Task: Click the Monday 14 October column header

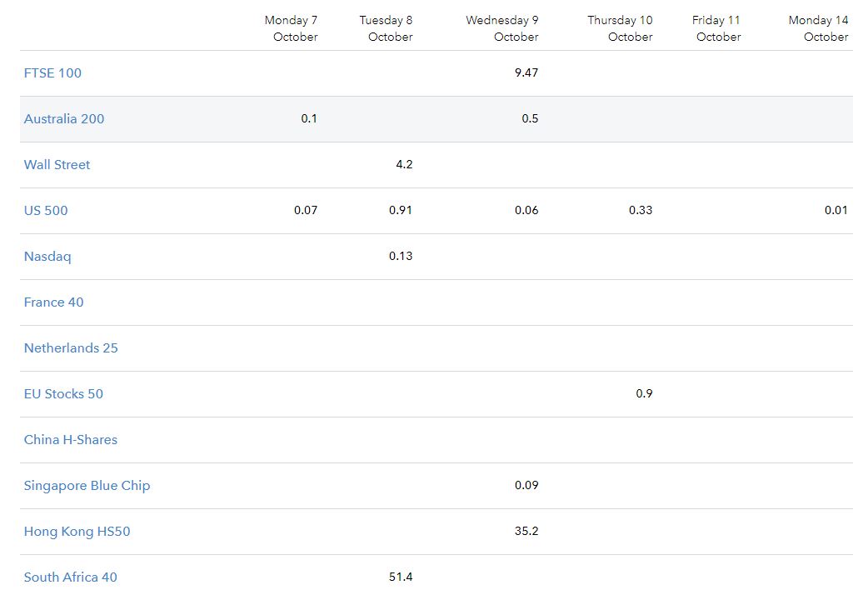Action: pyautogui.click(x=818, y=28)
